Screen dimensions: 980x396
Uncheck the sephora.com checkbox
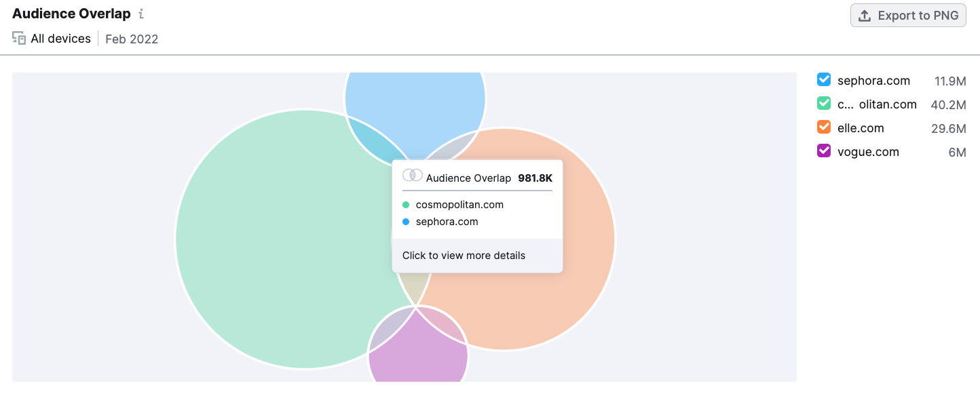point(824,80)
